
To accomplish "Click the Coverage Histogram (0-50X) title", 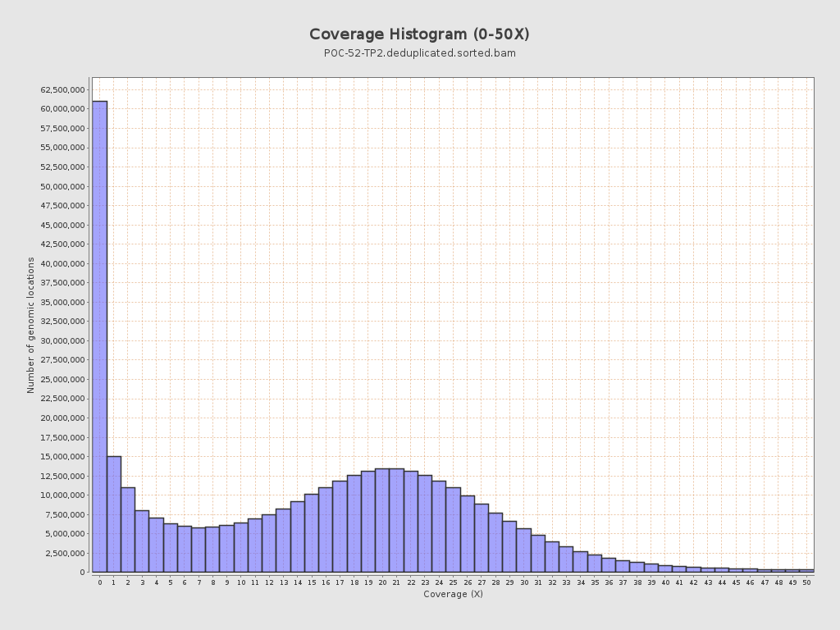I will pyautogui.click(x=419, y=34).
